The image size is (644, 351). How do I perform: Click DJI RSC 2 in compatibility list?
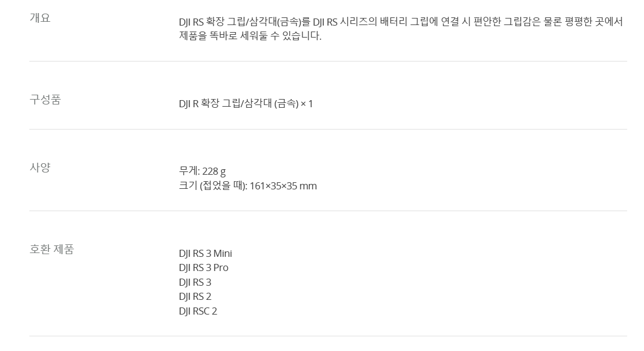[198, 311]
